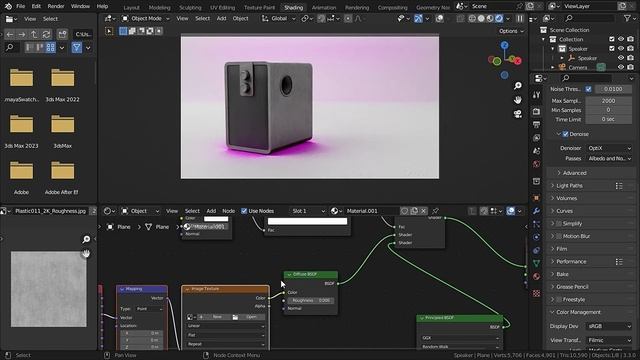The width and height of the screenshot is (640, 360).
Task: Switch file browser to thumbnail display
Action: [x=50, y=48]
